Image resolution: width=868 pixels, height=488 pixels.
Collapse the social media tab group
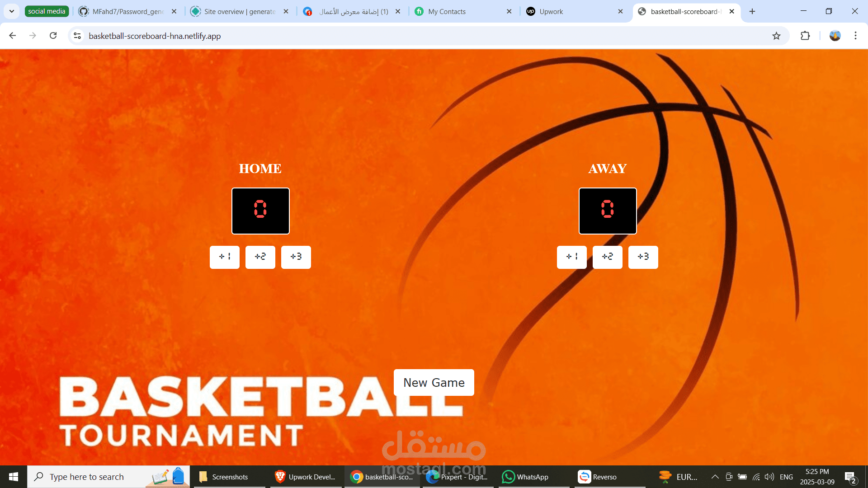[47, 11]
